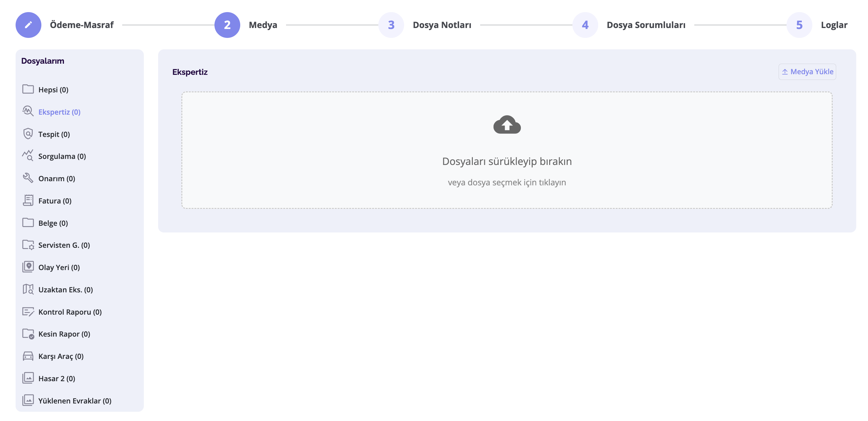Click the Kesin Rapor checked-folder icon
868x421 pixels.
pyautogui.click(x=28, y=334)
